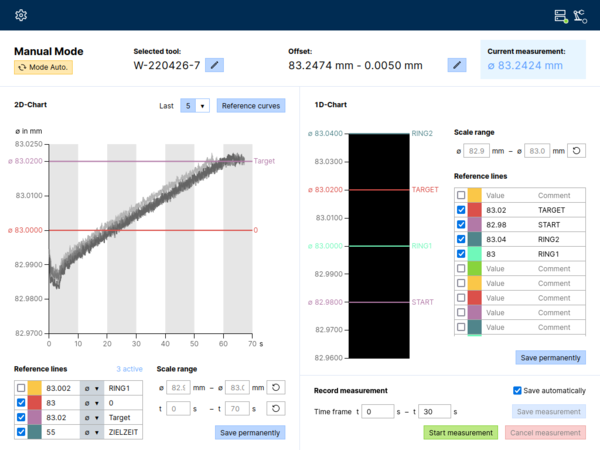Viewport: 600px width, 450px height.
Task: Click the 1D scale range maximum field 83.0
Action: 537,151
